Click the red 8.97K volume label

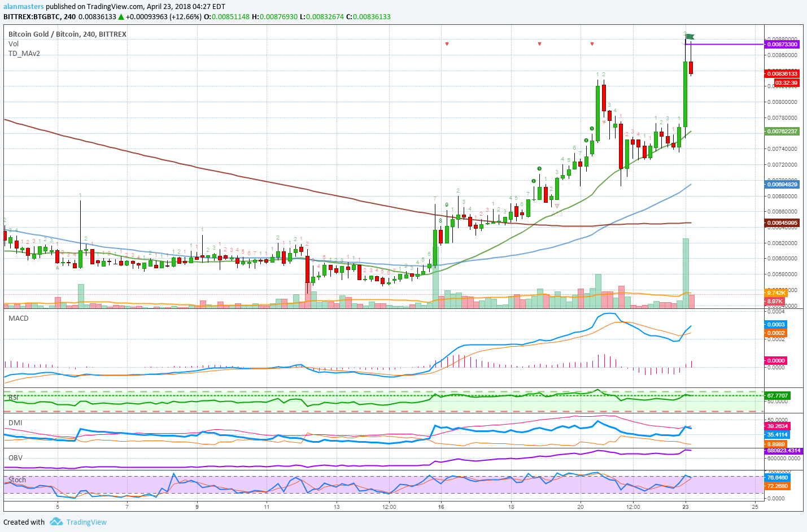775,302
